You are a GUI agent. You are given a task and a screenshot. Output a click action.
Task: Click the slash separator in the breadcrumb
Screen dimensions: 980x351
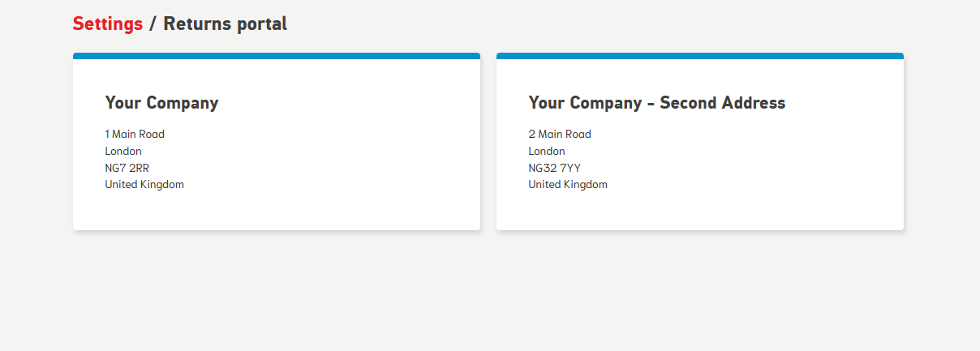(153, 24)
